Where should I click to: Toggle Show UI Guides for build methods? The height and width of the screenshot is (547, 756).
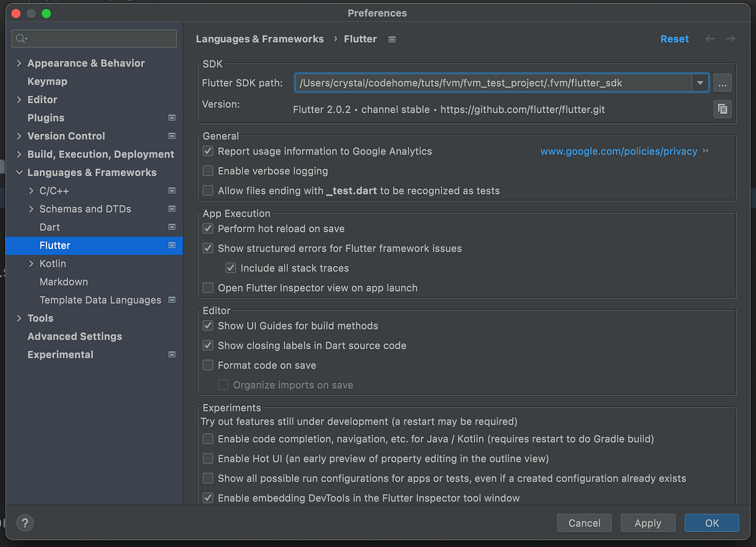coord(208,326)
